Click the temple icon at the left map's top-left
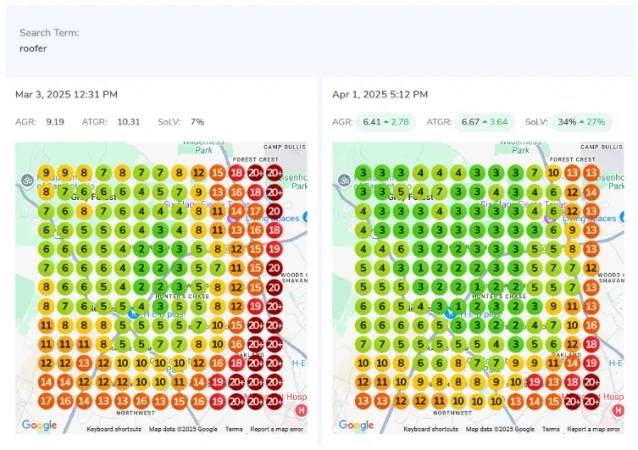This screenshot has width=638, height=450. [x=27, y=181]
